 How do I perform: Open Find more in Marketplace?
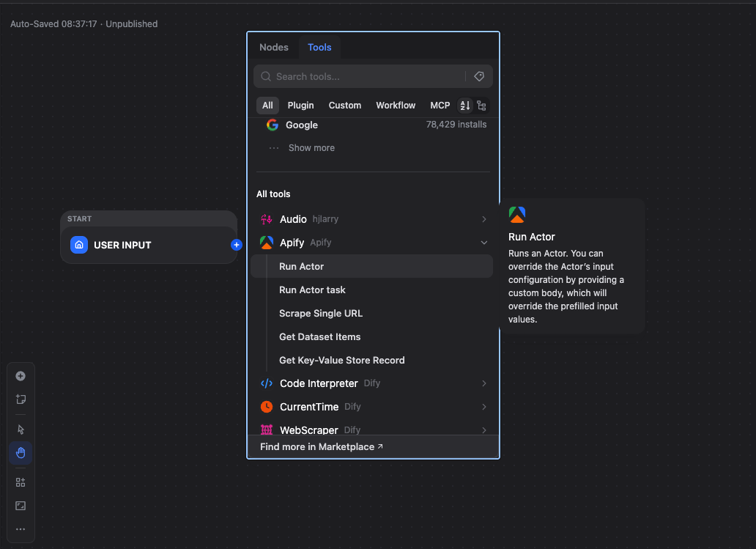click(321, 446)
